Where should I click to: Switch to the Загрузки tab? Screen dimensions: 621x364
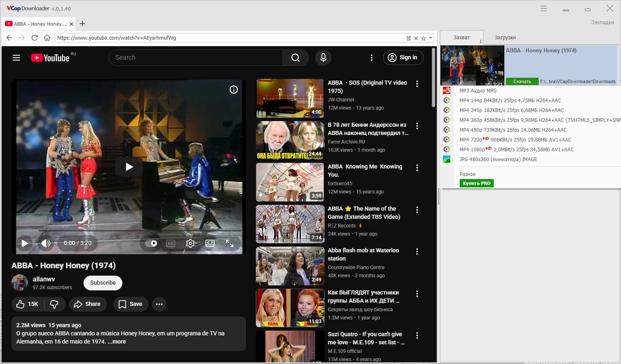(x=505, y=38)
